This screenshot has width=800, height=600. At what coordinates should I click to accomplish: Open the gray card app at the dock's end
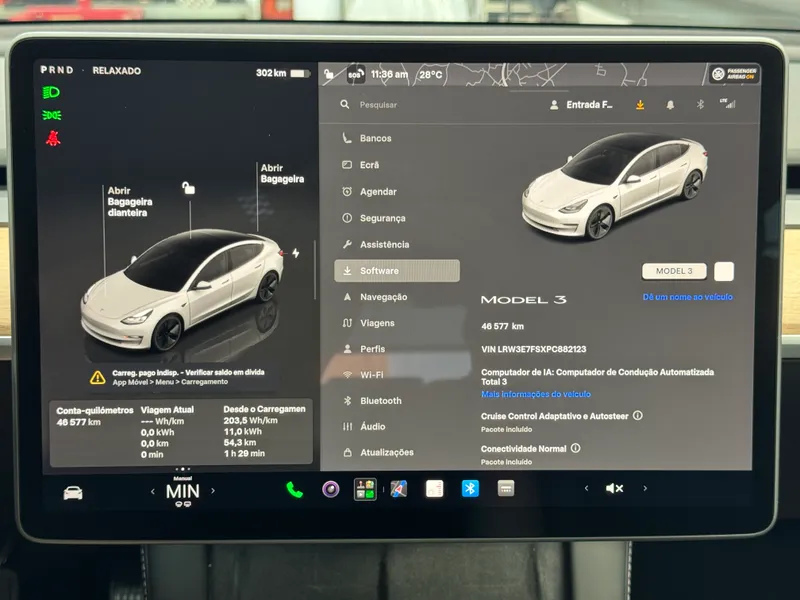[506, 488]
